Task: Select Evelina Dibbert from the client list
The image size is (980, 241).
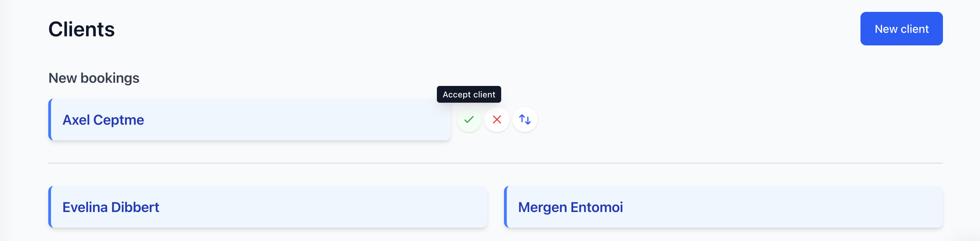Action: point(111,207)
